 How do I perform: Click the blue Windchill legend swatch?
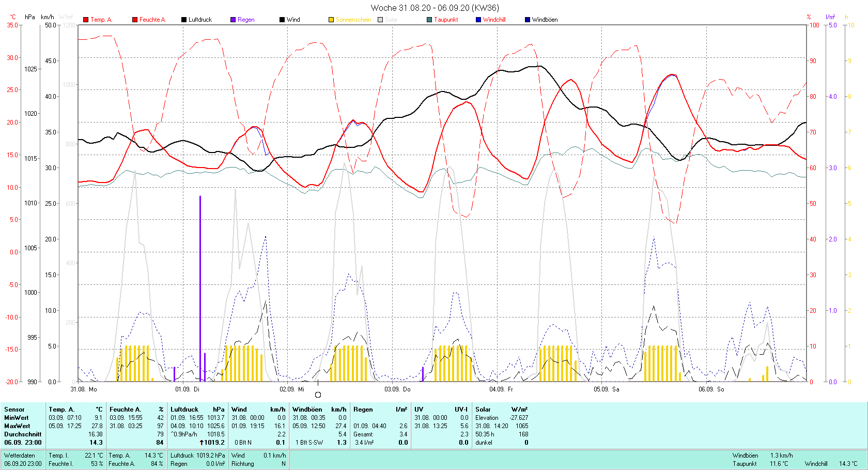[x=478, y=20]
